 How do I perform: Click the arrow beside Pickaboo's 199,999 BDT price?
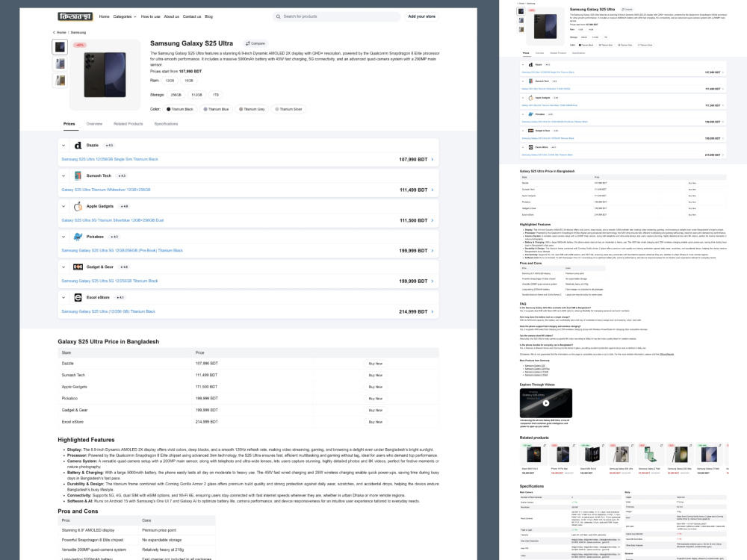(433, 250)
